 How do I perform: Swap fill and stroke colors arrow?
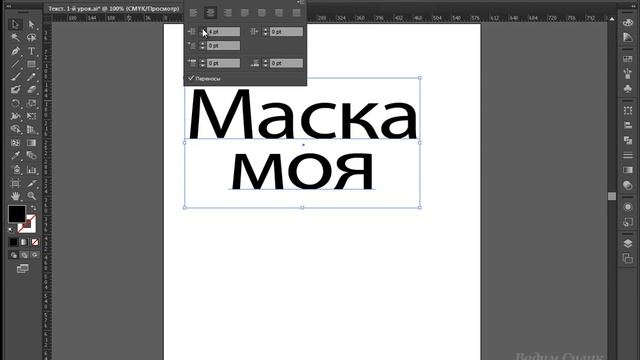click(33, 208)
